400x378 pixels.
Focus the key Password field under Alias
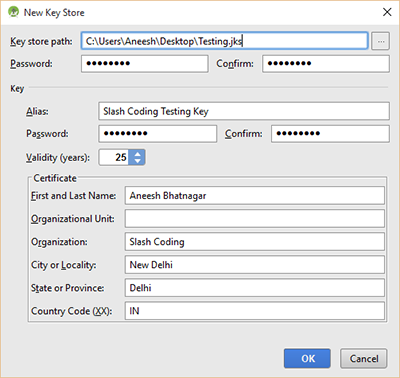click(158, 134)
